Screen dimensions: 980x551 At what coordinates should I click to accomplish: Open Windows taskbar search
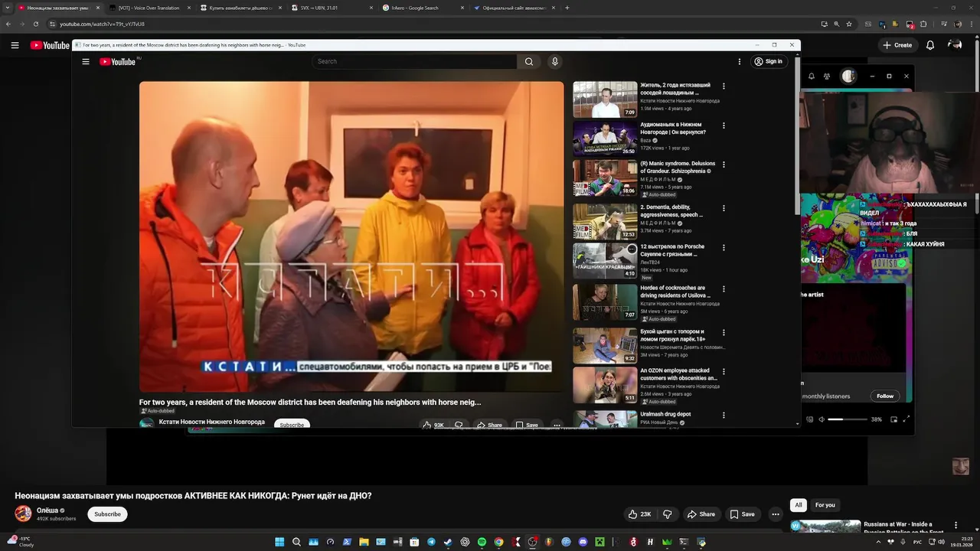pyautogui.click(x=296, y=542)
